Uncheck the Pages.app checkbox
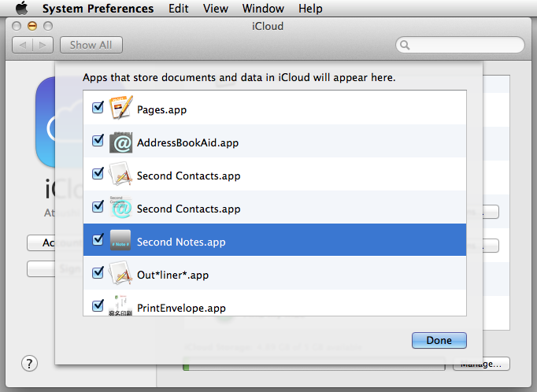This screenshot has height=392, width=537. coord(98,108)
